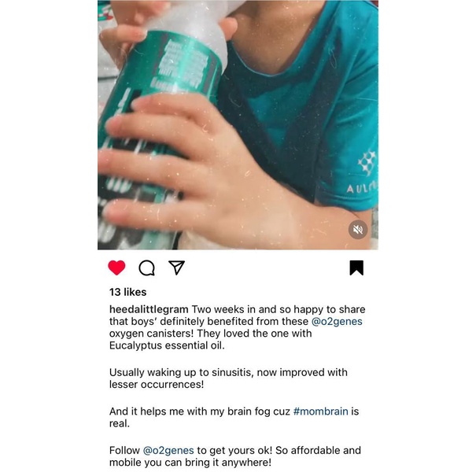Share the post using paper plane icon
The height and width of the screenshot is (476, 476).
coord(176,268)
